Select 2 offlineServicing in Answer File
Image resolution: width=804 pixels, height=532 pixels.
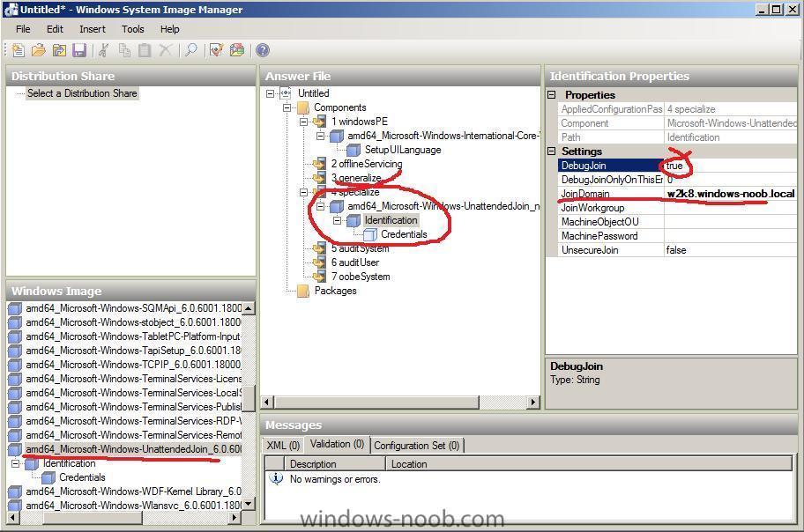point(367,164)
